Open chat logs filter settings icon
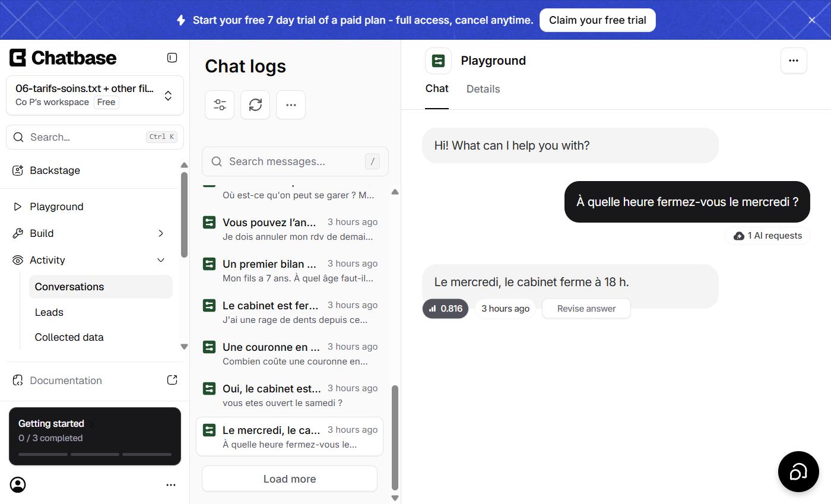831x504 pixels. click(220, 105)
